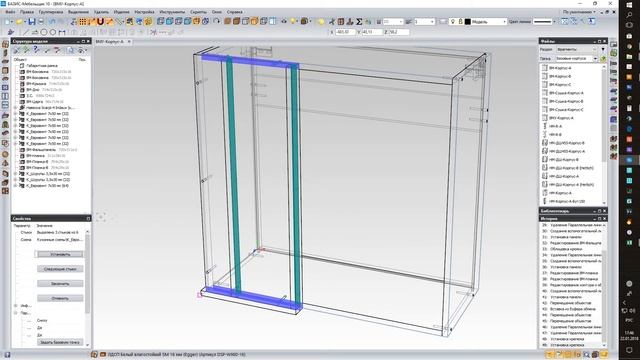Click the Закончить button
640x360 pixels.
coord(60,284)
